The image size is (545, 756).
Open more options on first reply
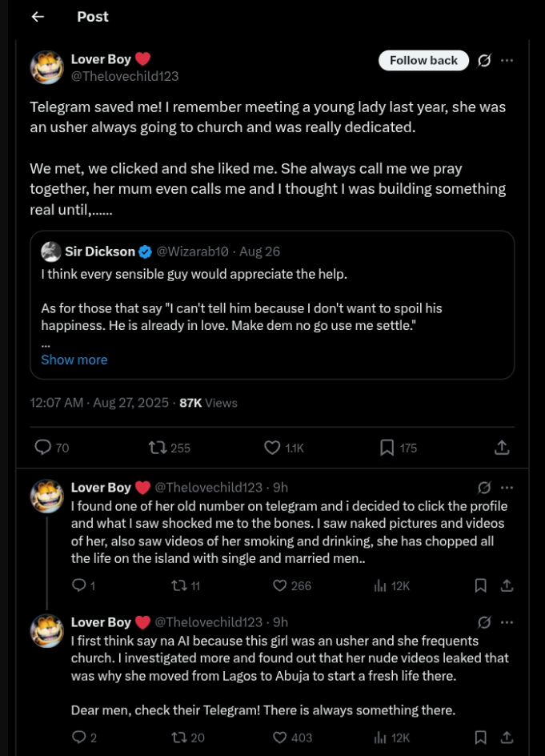(507, 488)
